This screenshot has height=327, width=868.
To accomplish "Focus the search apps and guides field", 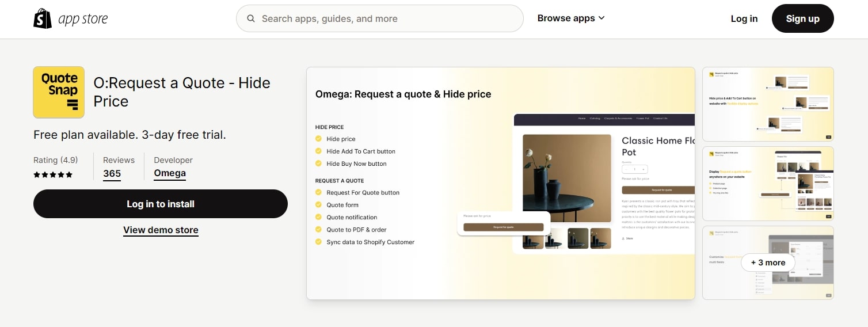I will coord(379,18).
